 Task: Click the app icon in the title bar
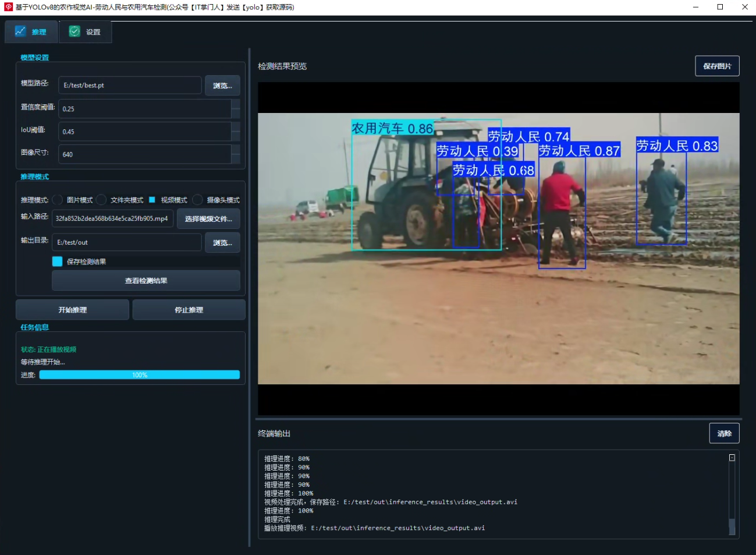click(8, 7)
